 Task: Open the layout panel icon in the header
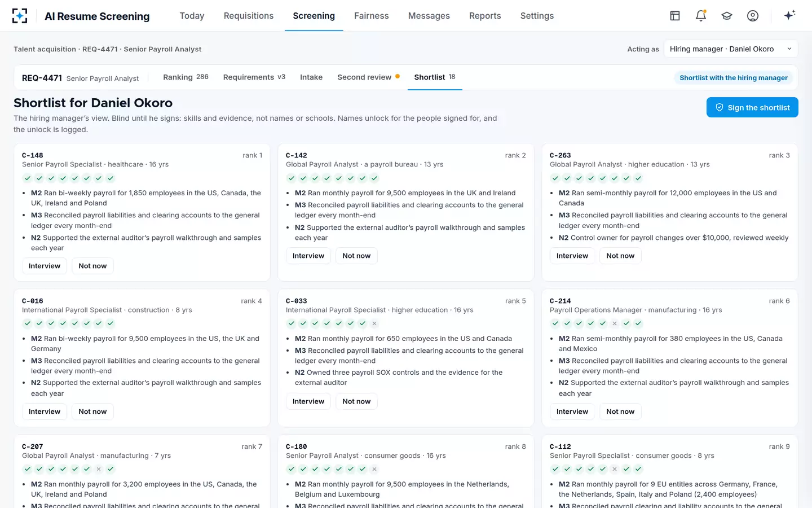click(675, 16)
